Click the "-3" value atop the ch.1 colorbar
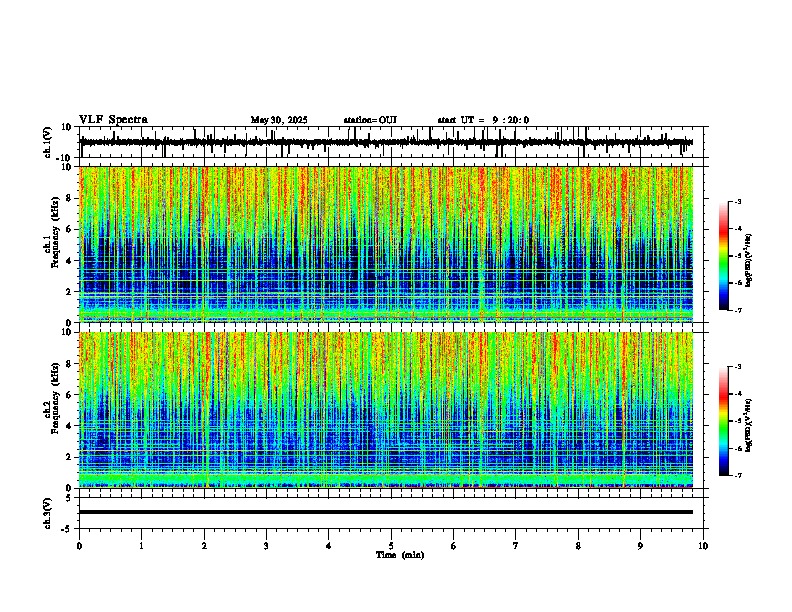 737,202
